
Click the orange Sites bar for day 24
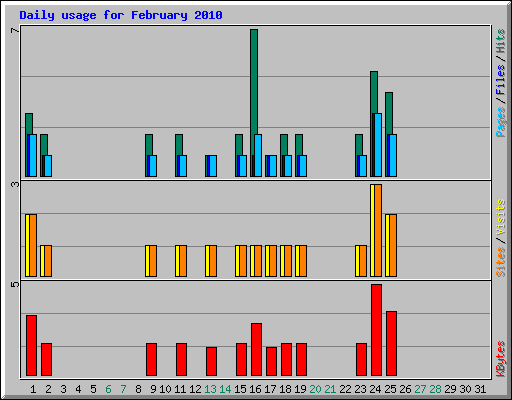click(378, 230)
